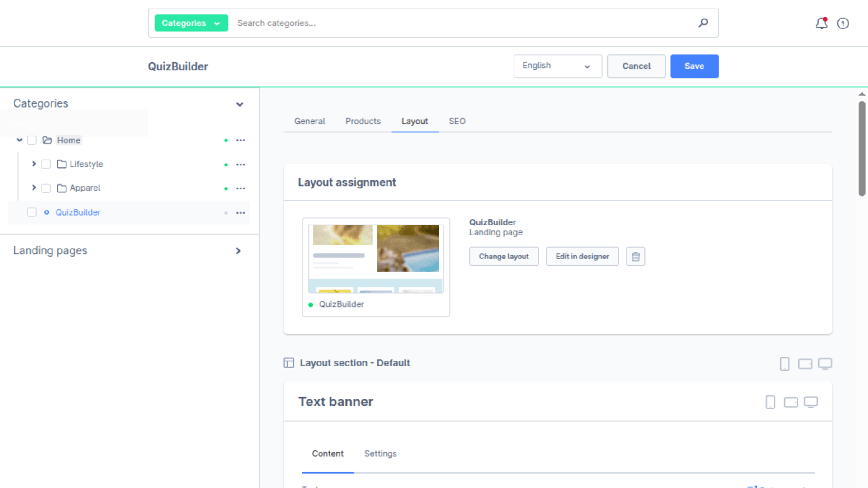
Task: Click the Text banner heading
Action: tap(336, 402)
